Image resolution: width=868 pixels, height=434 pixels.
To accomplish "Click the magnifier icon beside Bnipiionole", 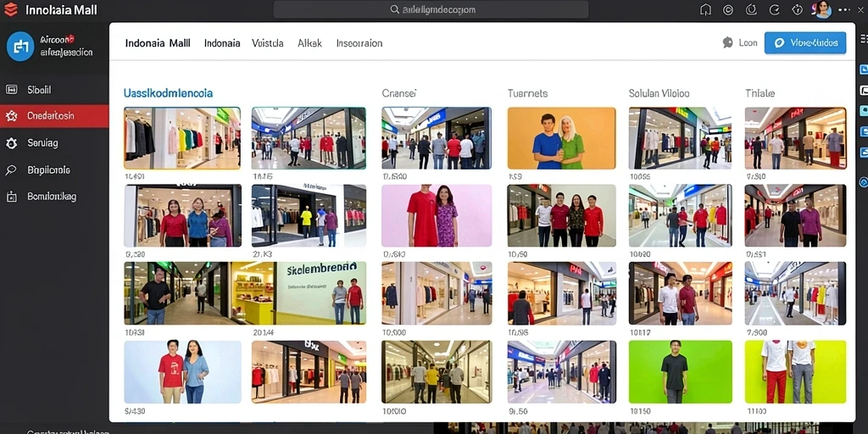I will 11,170.
